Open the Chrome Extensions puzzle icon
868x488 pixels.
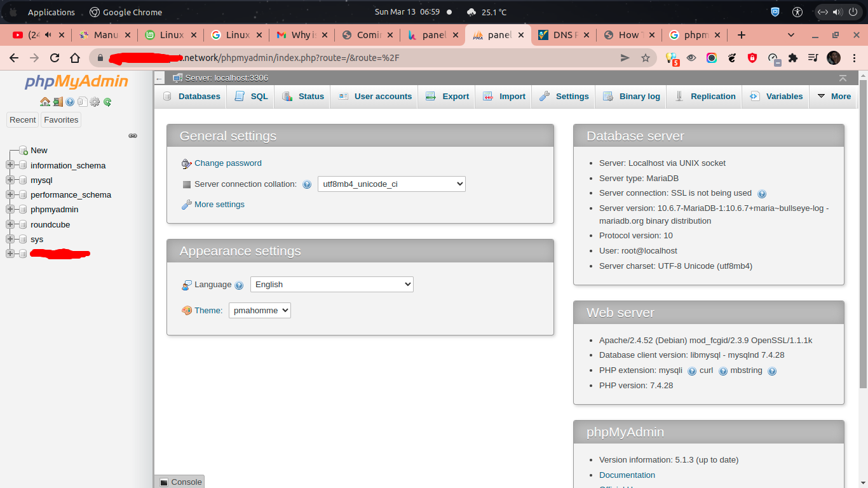(792, 58)
